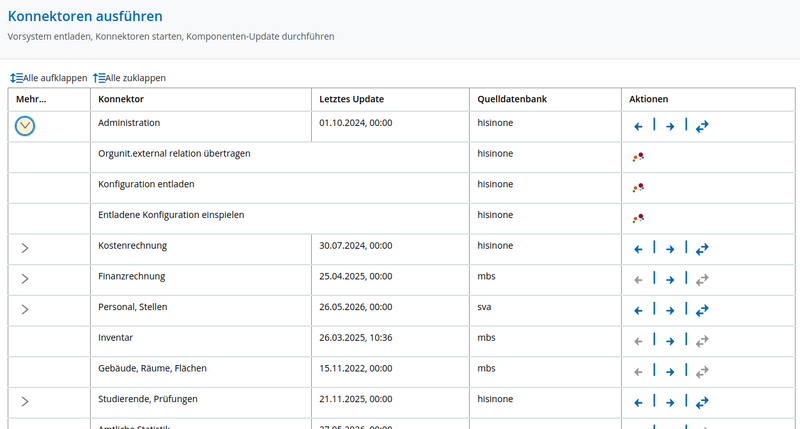The width and height of the screenshot is (800, 429).
Task: Select the 'Personal, Stellen' connector name
Action: coord(133,307)
